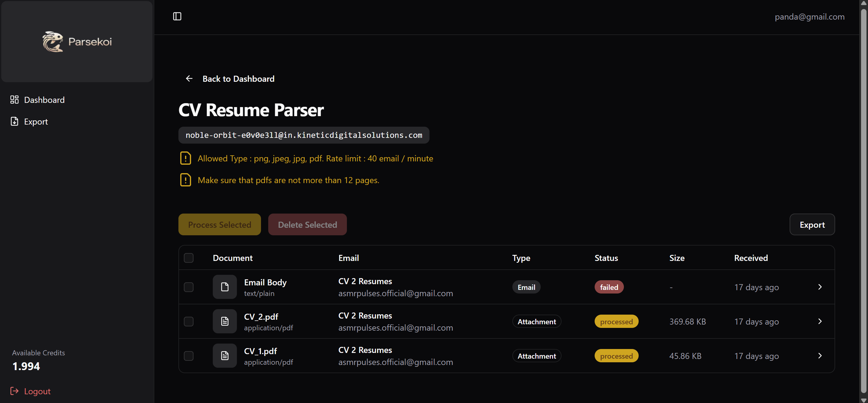Click the Email Body file icon
868x403 pixels.
[225, 287]
